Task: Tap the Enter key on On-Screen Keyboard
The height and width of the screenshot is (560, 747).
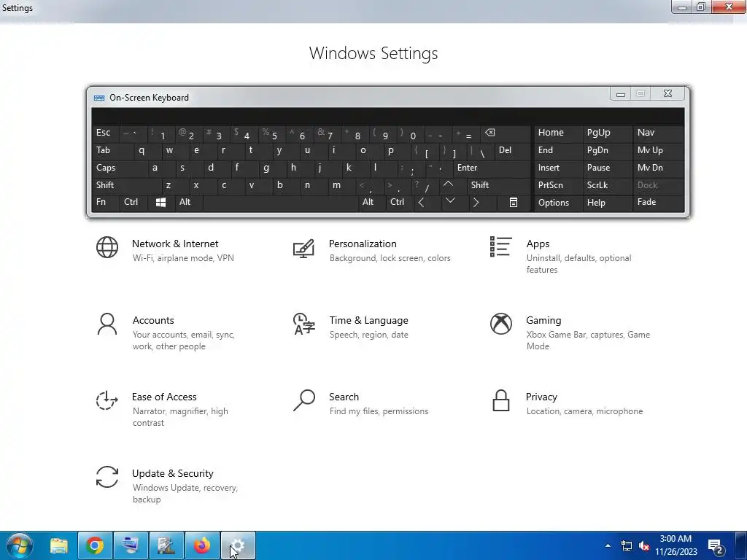Action: click(492, 168)
